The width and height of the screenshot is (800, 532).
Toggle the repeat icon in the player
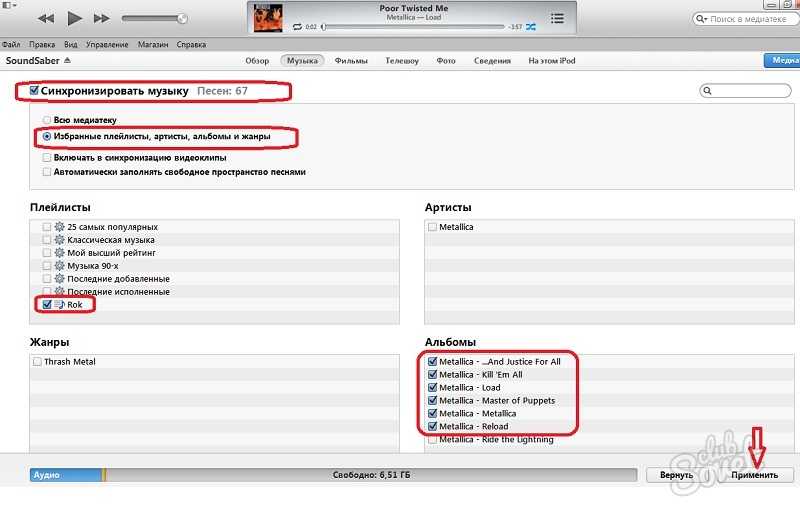297,27
